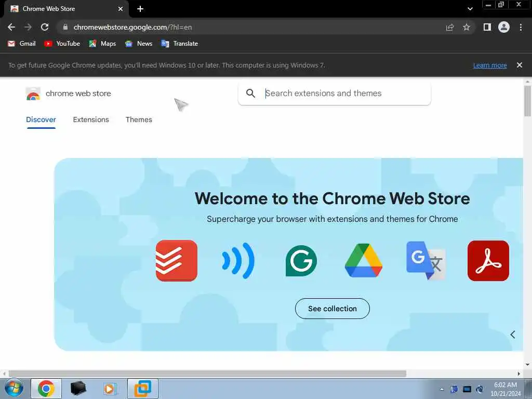The height and width of the screenshot is (399, 532).
Task: Reload the Chrome Web Store page
Action: 45,27
